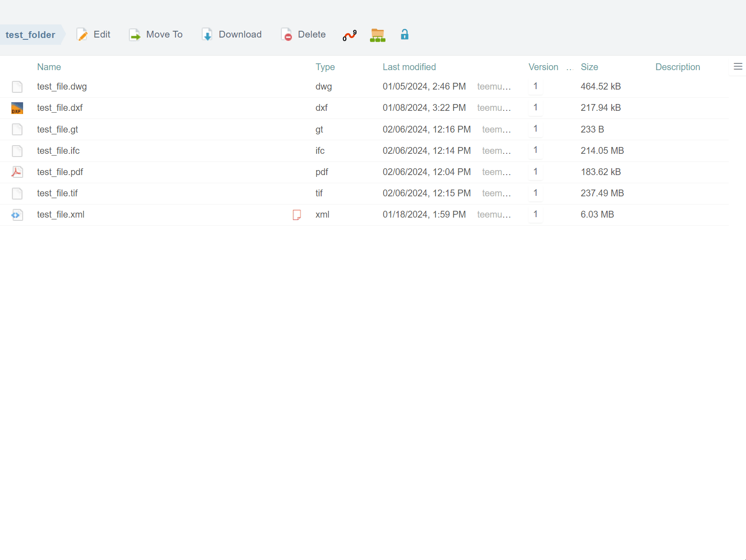Click version number 1 of test_file.tif
The height and width of the screenshot is (560, 746).
(536, 193)
